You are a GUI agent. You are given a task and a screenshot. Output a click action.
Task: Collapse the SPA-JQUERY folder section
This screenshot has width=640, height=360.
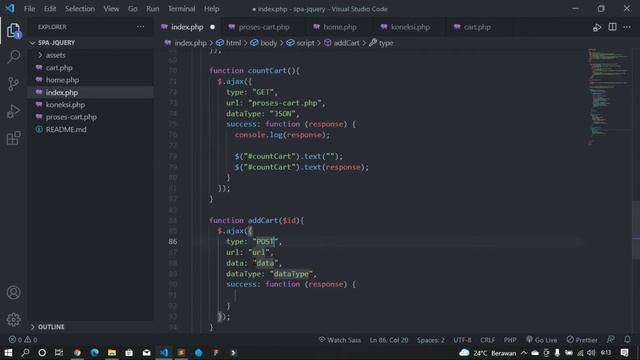click(56, 42)
